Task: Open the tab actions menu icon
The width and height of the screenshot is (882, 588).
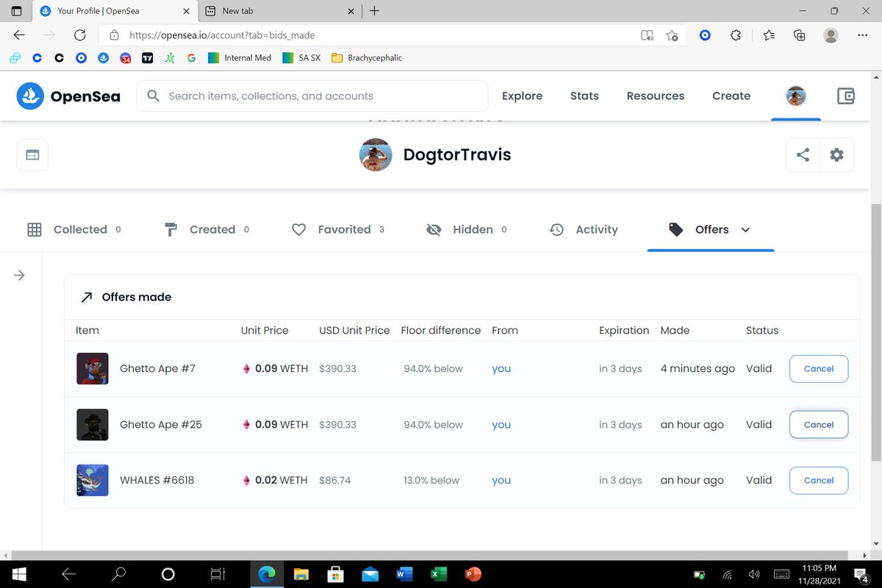Action: coord(16,11)
